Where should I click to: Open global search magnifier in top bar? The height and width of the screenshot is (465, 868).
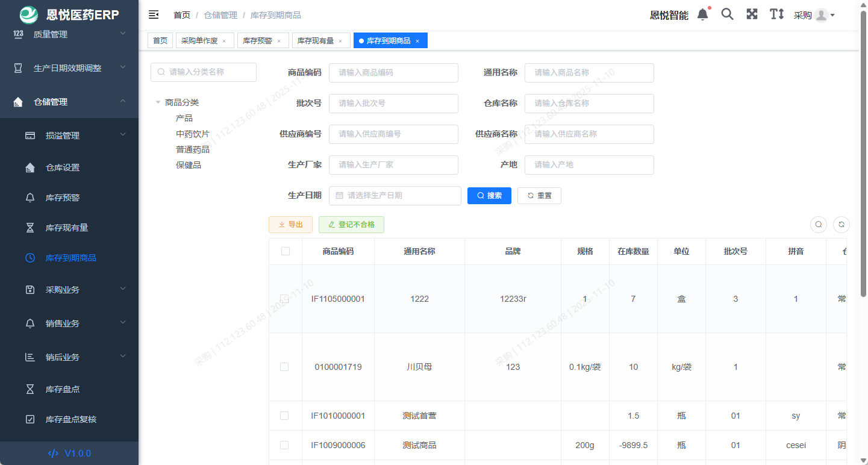(727, 14)
